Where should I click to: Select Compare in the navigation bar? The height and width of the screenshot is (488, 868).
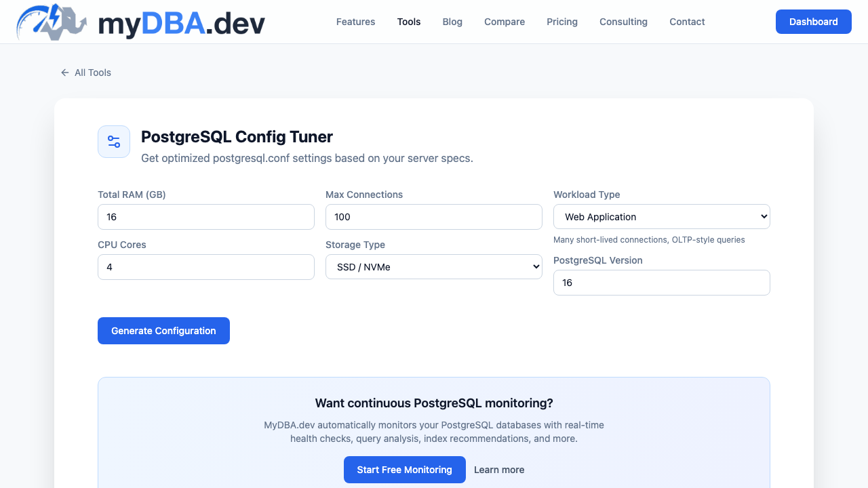coord(505,22)
